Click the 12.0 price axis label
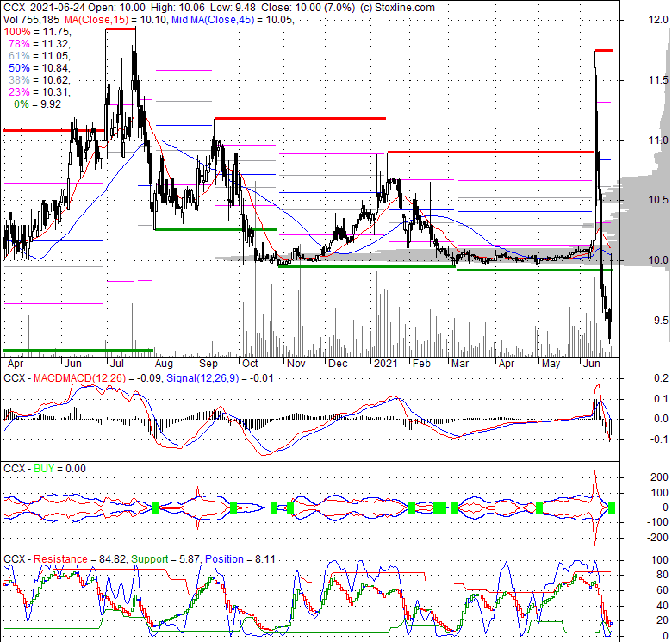672x642 pixels. [658, 20]
